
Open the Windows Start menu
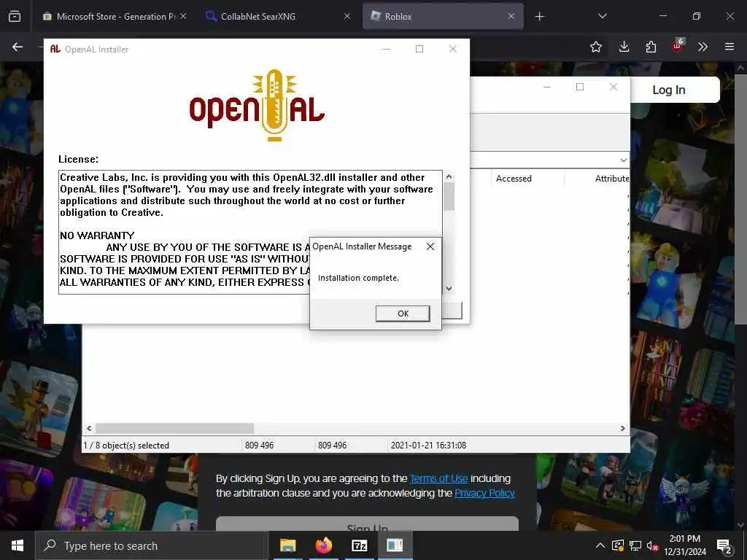pyautogui.click(x=18, y=545)
